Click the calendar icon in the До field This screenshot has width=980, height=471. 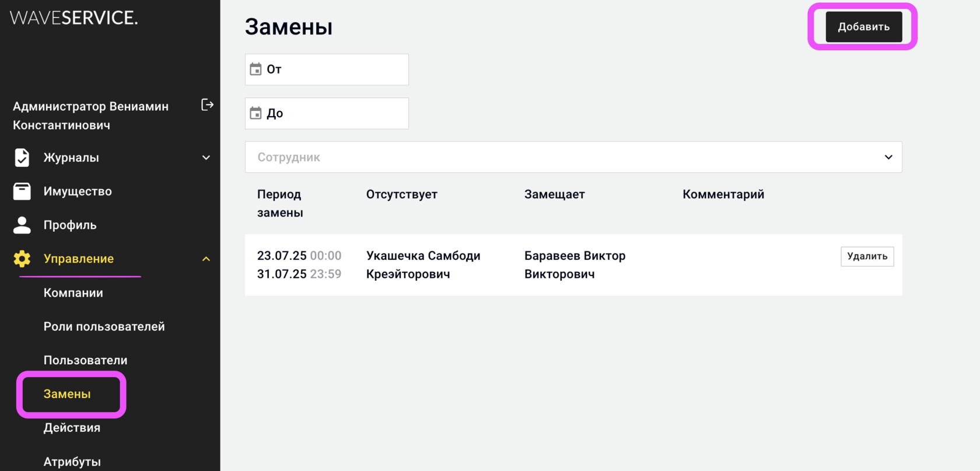[x=256, y=113]
